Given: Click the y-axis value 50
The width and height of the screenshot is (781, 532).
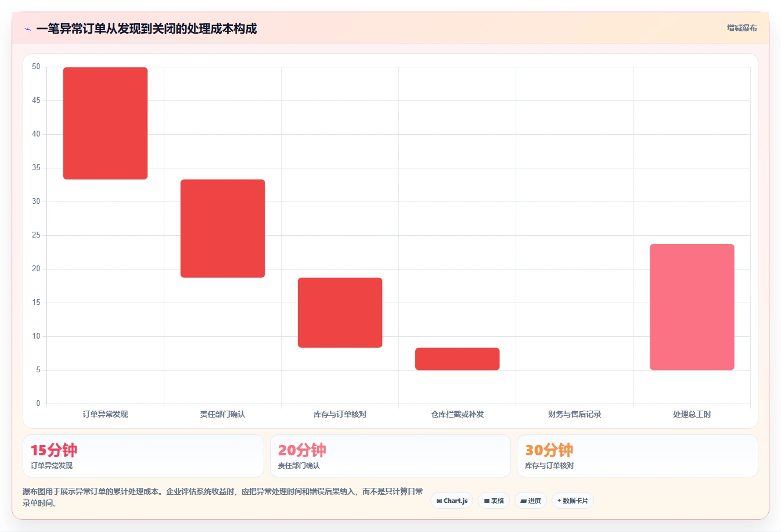Looking at the screenshot, I should pyautogui.click(x=36, y=67).
